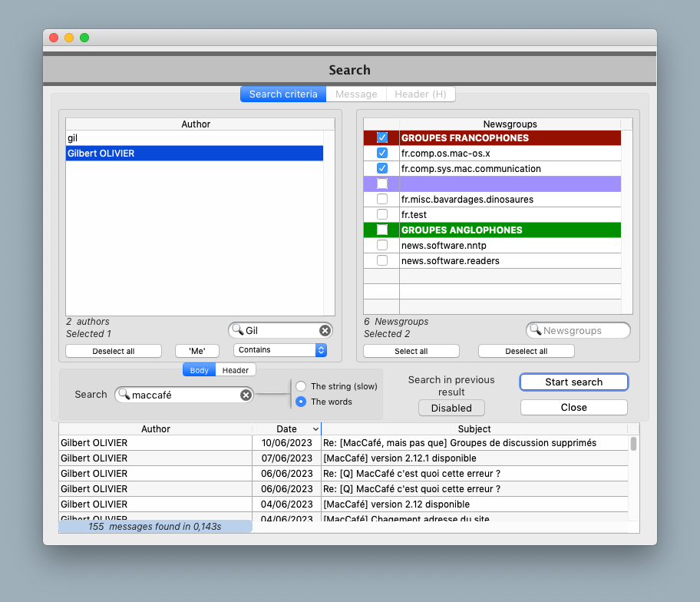Image resolution: width=700 pixels, height=602 pixels.
Task: Clear the Gil author filter text
Action: 325,330
